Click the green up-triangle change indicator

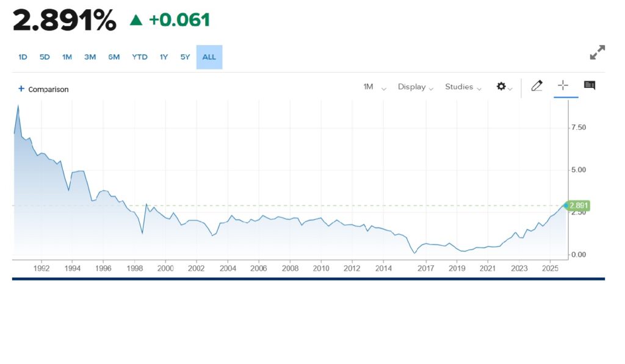click(136, 20)
